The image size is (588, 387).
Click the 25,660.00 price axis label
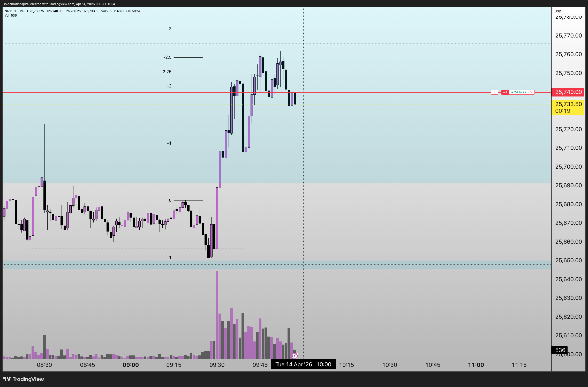[569, 242]
